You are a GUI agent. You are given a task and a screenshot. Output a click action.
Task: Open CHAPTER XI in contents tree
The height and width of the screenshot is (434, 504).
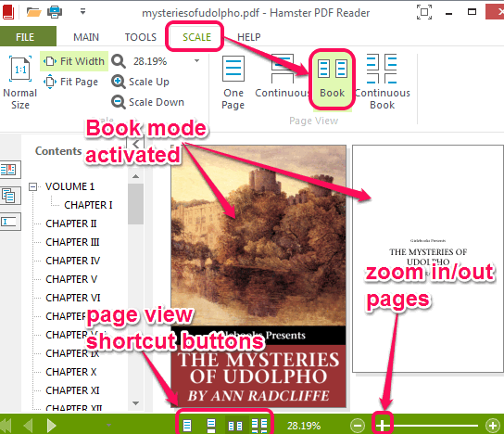pos(72,390)
